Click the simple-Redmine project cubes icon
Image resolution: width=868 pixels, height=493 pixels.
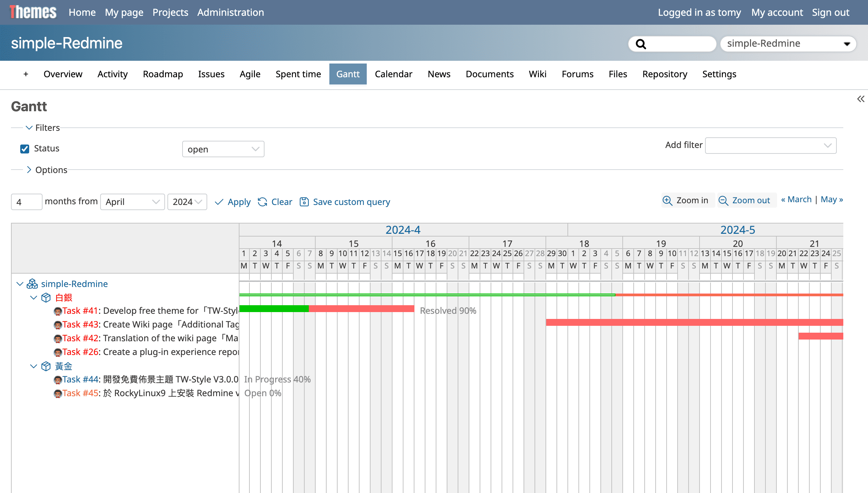coord(32,284)
